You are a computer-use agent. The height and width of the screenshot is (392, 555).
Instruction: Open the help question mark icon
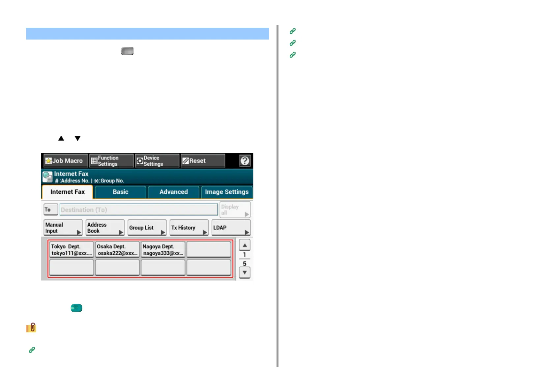[x=245, y=161]
